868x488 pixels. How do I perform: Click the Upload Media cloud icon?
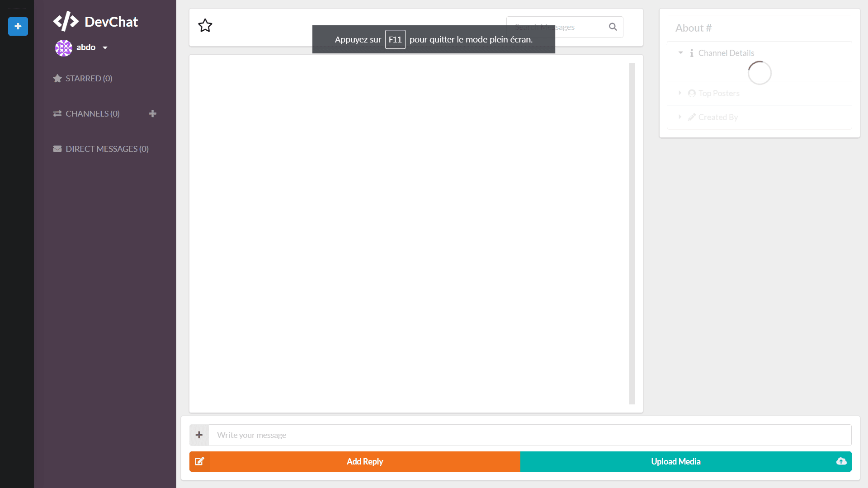[x=841, y=461]
